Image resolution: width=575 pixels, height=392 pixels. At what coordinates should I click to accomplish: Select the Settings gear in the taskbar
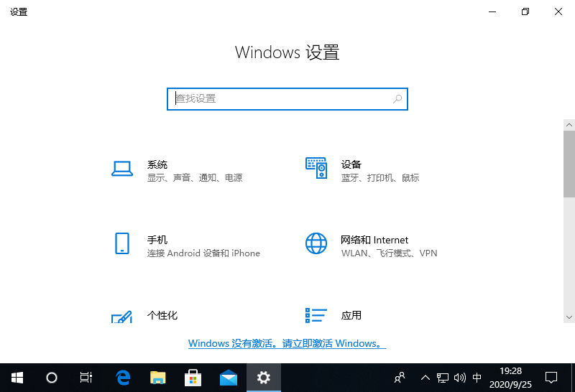click(264, 378)
